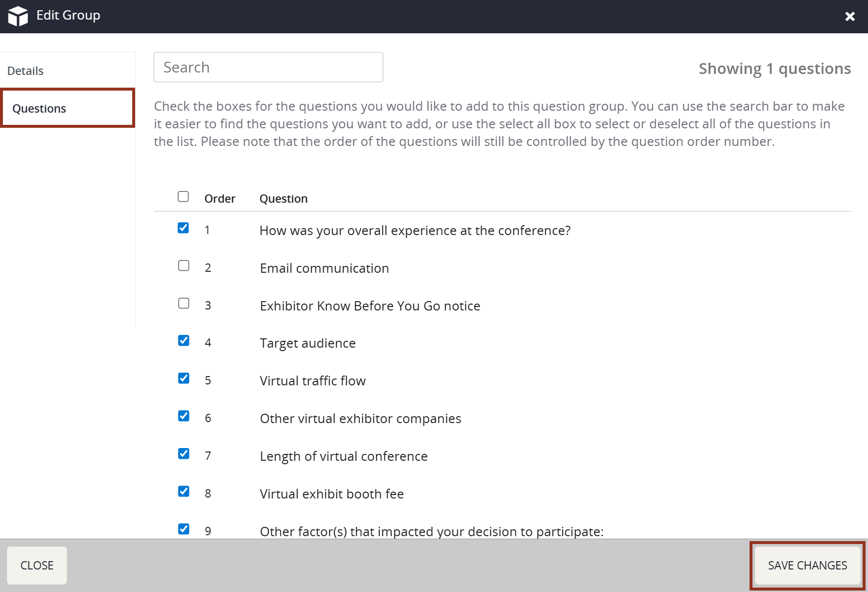
Task: Click the box logo icon beside Edit Group
Action: (18, 16)
